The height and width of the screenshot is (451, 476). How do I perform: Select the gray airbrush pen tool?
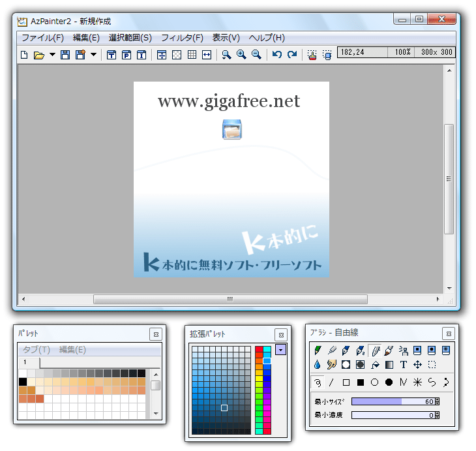332,350
